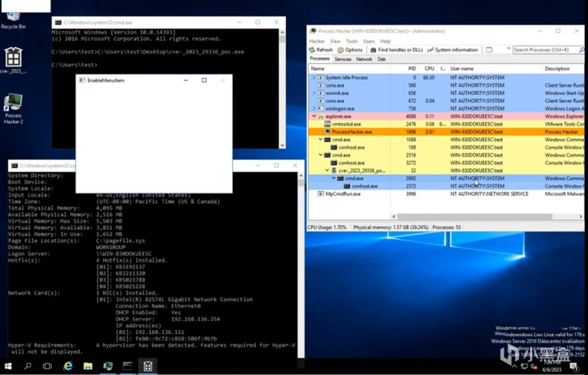This screenshot has height=375, width=588.
Task: Select the conhost.exe row with PID 3272
Action: click(x=446, y=162)
